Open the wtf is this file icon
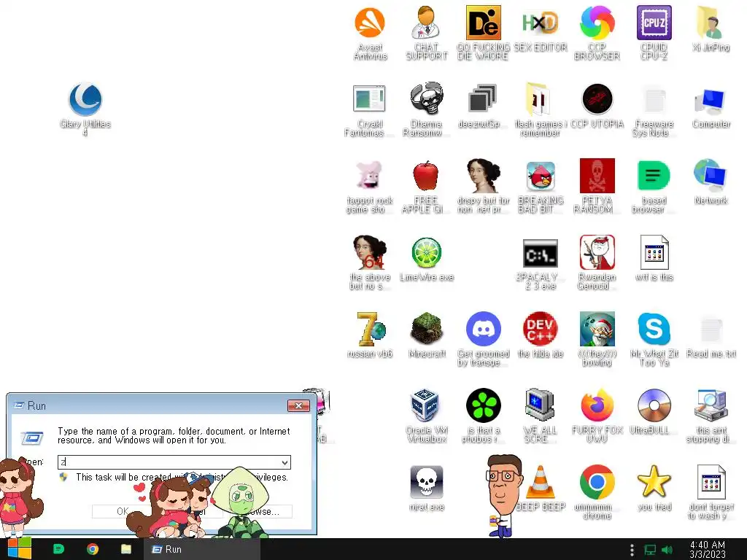747x560 pixels. click(x=654, y=252)
